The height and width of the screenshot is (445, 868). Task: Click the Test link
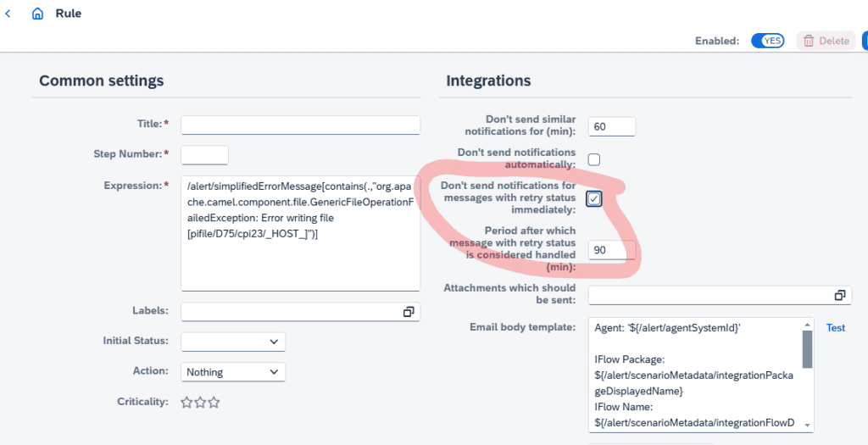click(x=836, y=328)
